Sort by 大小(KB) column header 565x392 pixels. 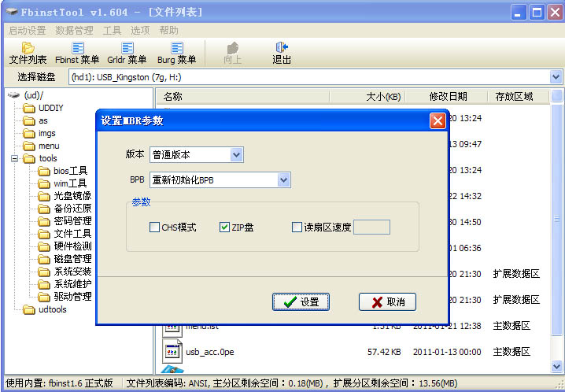click(x=367, y=97)
